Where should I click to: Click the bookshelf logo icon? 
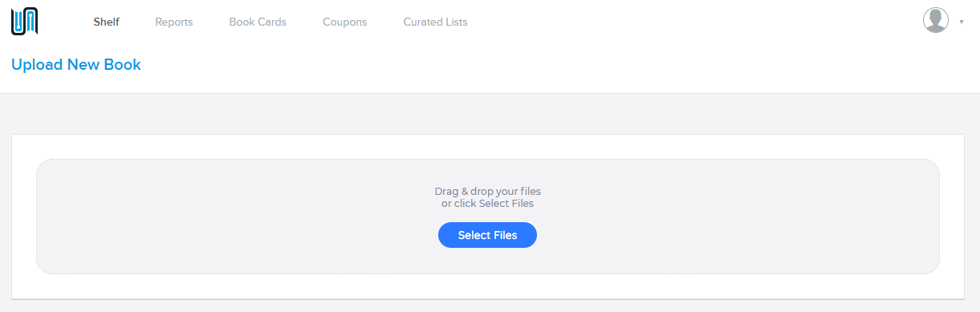(x=25, y=22)
